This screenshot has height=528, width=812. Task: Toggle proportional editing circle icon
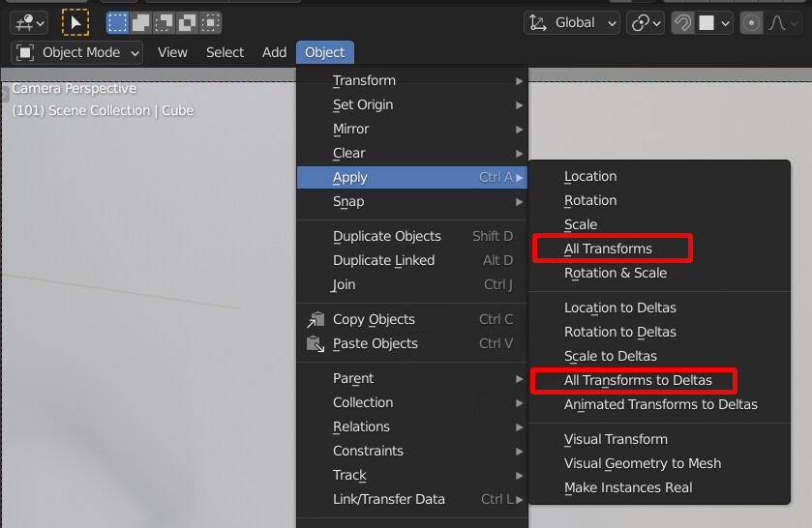[751, 23]
